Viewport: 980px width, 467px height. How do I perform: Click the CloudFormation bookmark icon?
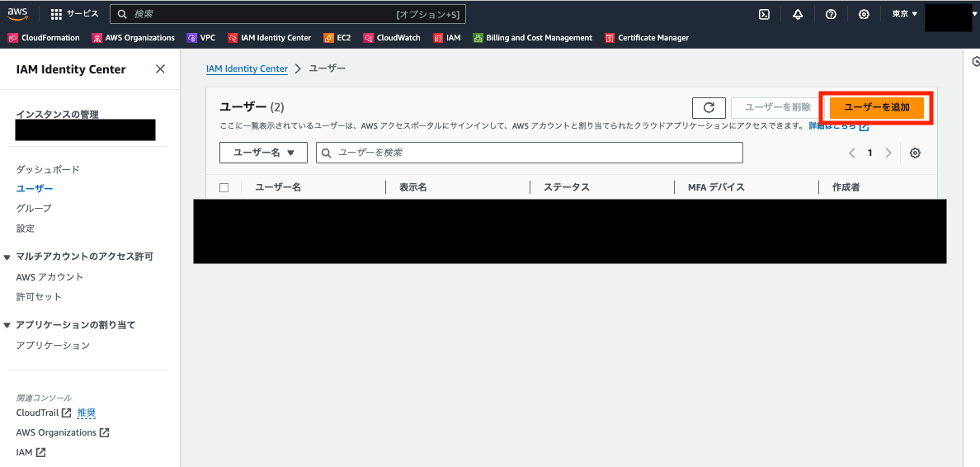[x=12, y=37]
